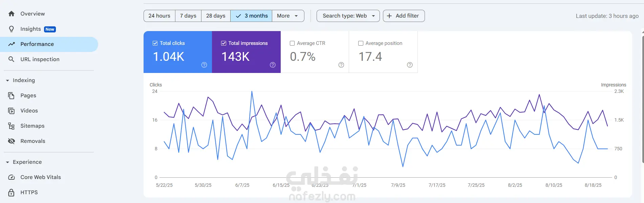Click the Pages documents icon
This screenshot has width=644, height=203.
tap(12, 96)
